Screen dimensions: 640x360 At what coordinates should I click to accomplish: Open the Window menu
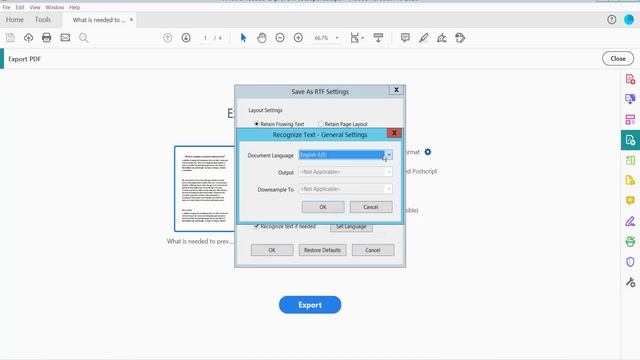[54, 7]
